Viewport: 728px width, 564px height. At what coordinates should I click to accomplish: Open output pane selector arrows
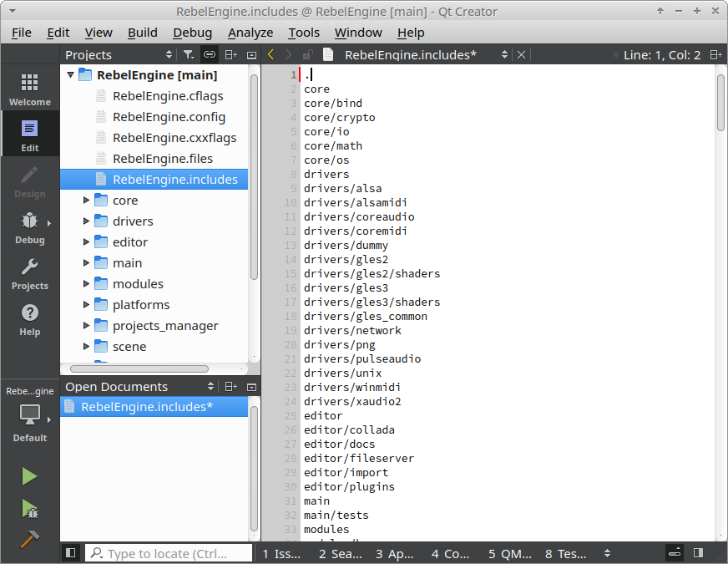click(x=607, y=553)
